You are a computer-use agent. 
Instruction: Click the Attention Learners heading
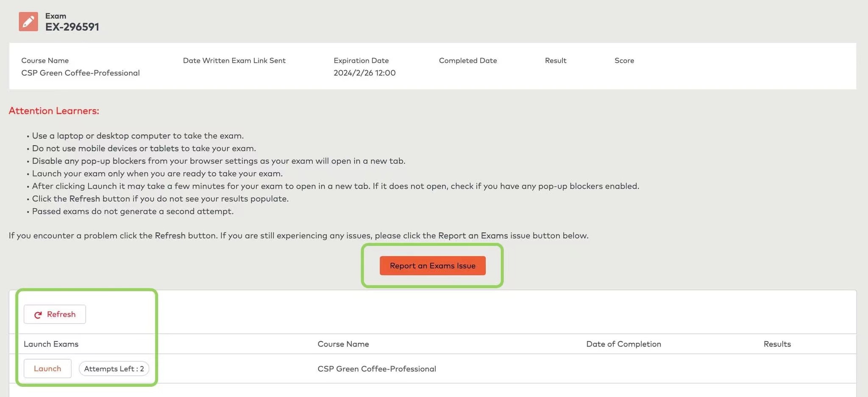[54, 111]
